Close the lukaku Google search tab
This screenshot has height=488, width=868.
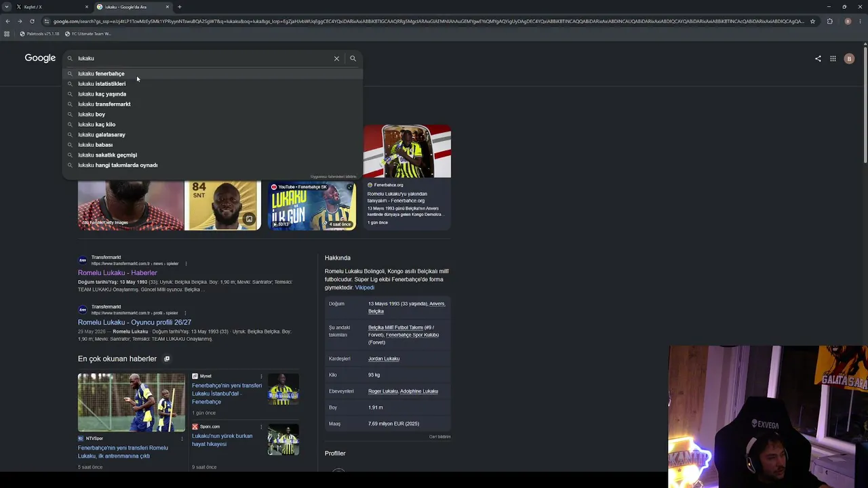pos(167,7)
